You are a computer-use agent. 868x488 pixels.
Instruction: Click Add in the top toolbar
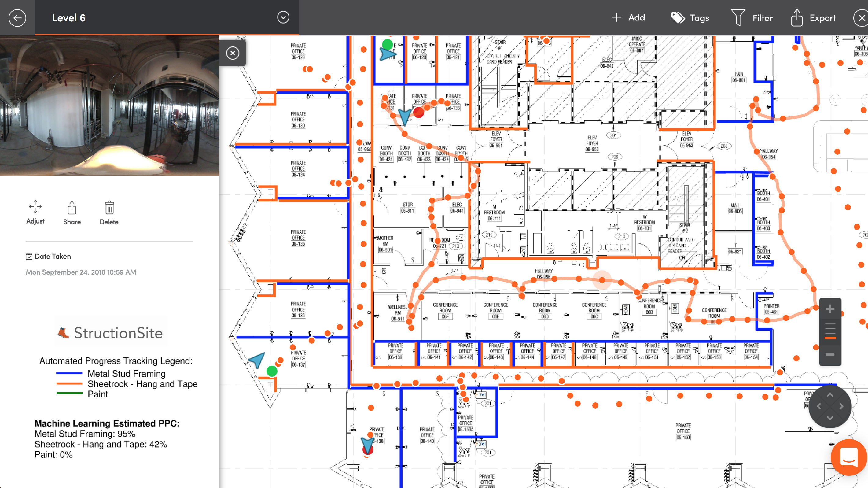pos(628,17)
